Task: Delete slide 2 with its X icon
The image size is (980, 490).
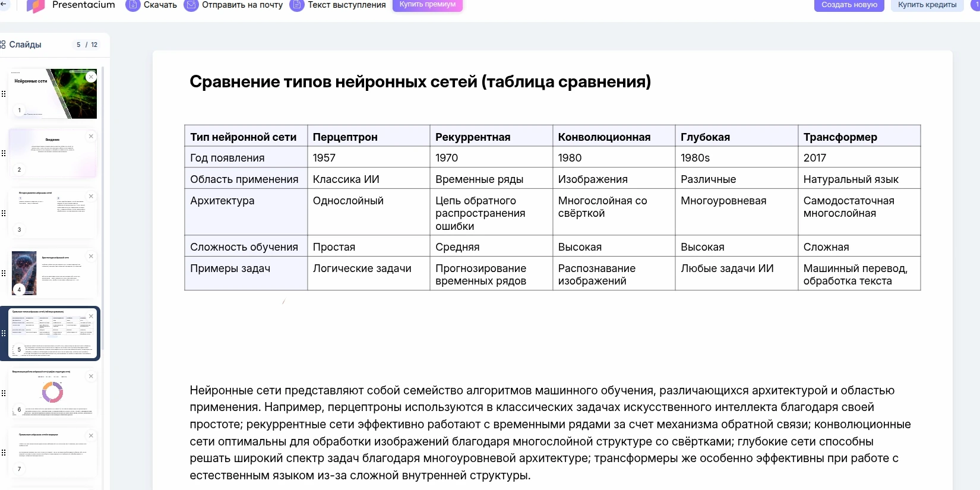Action: tap(91, 136)
